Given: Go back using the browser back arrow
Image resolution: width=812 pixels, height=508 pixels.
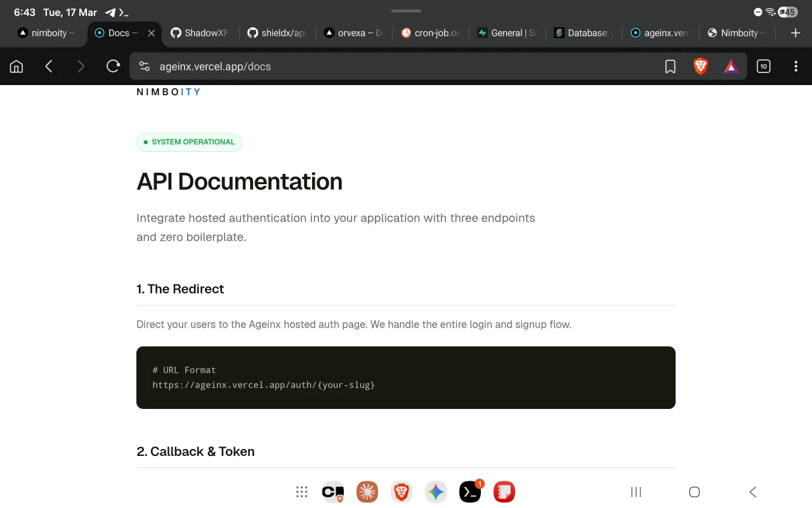Looking at the screenshot, I should (x=49, y=66).
